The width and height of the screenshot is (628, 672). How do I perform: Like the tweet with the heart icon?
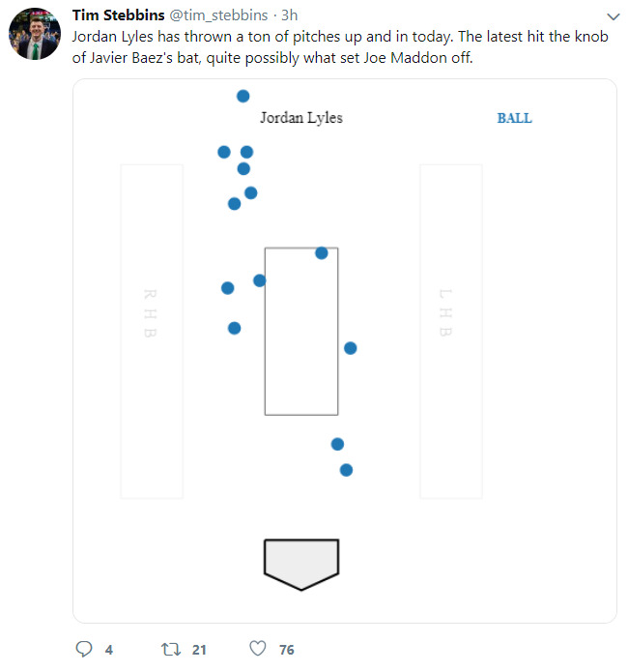257,649
